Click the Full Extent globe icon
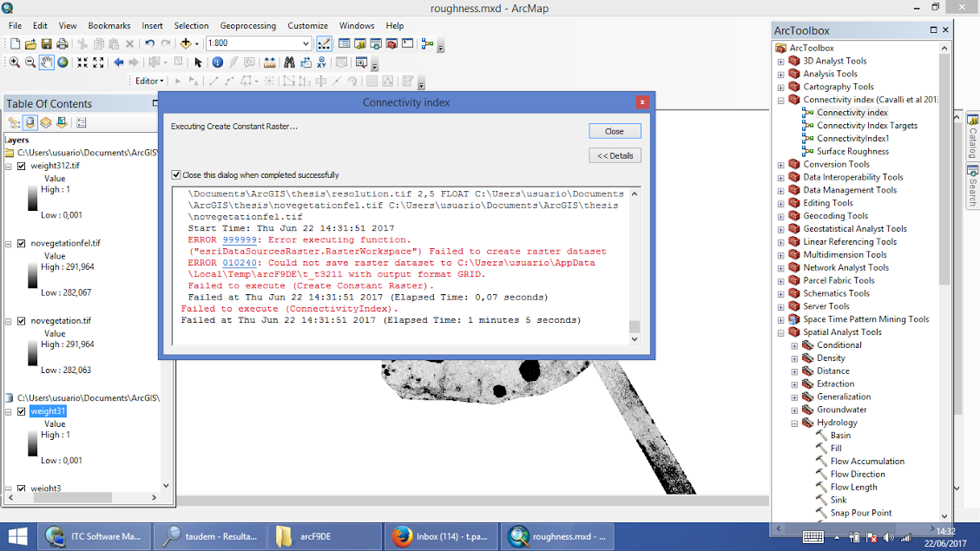This screenshot has height=551, width=980. (x=62, y=63)
